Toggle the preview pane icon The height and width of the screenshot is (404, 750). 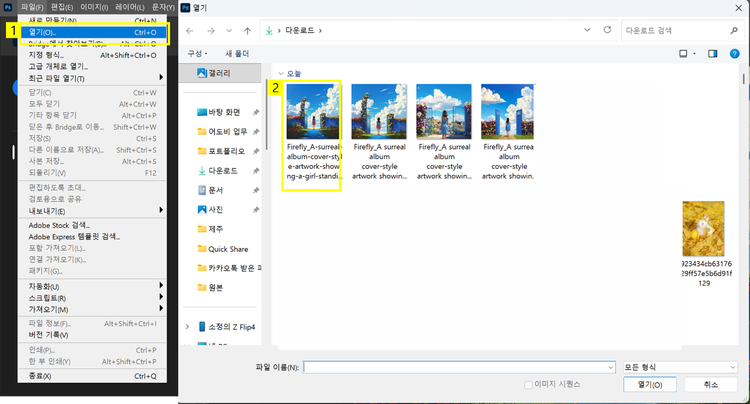click(x=713, y=54)
